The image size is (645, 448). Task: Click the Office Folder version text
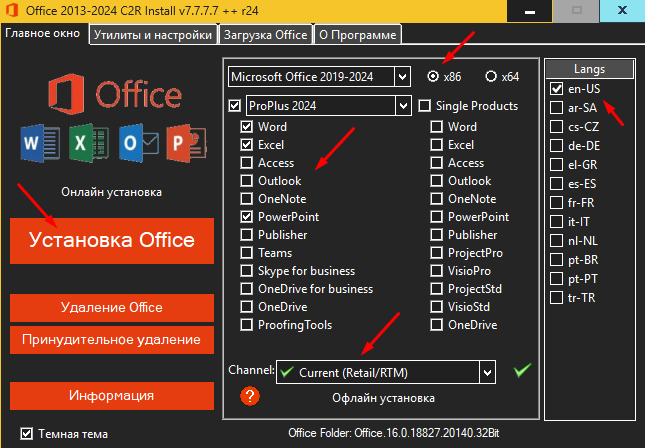[394, 433]
